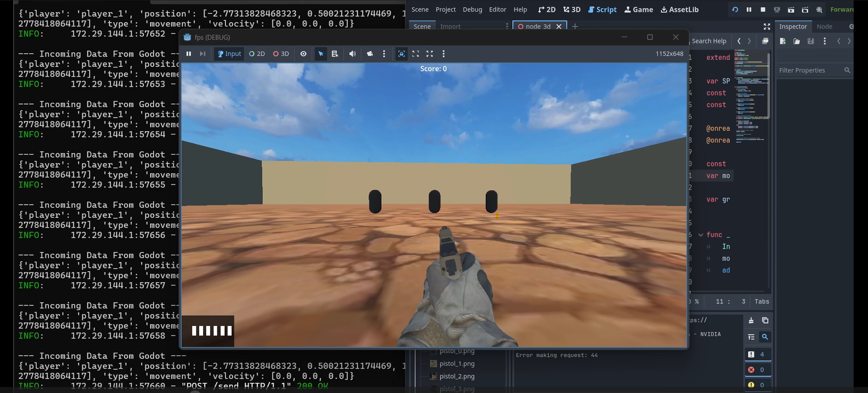Click the Filter Properties search field
The width and height of the screenshot is (868, 393).
click(x=814, y=70)
